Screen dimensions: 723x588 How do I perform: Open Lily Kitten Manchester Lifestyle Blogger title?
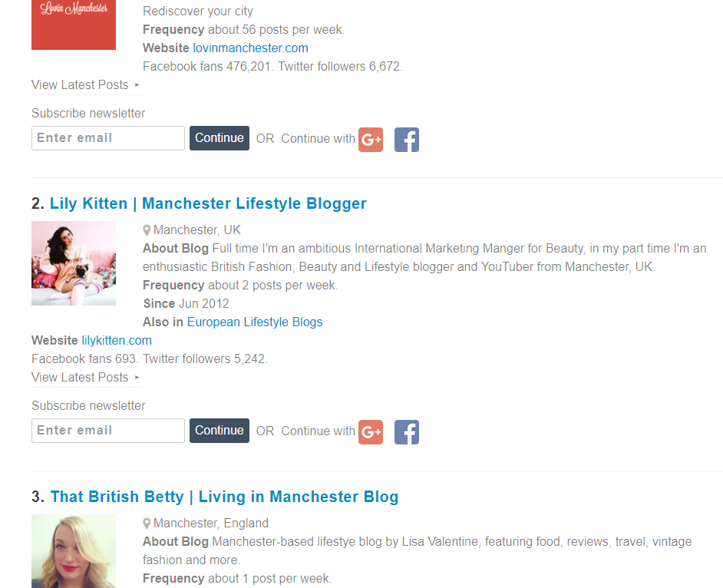208,203
